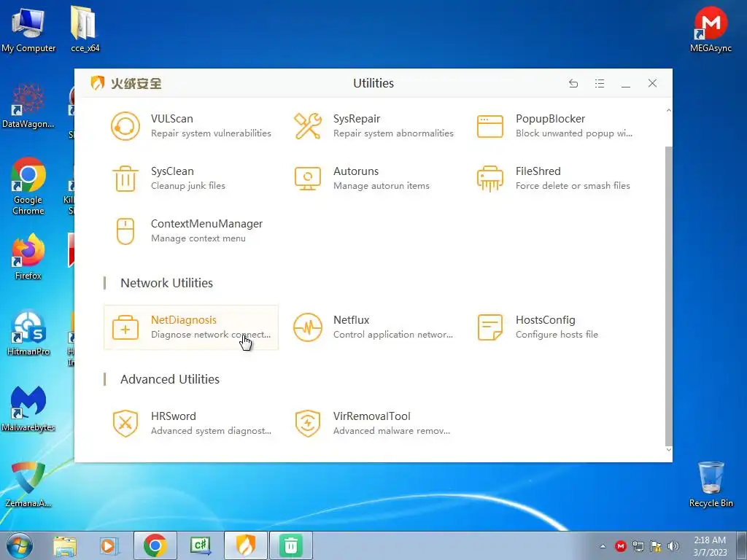
Task: Click the 'Repair system vulnerabilities' description
Action: (211, 133)
